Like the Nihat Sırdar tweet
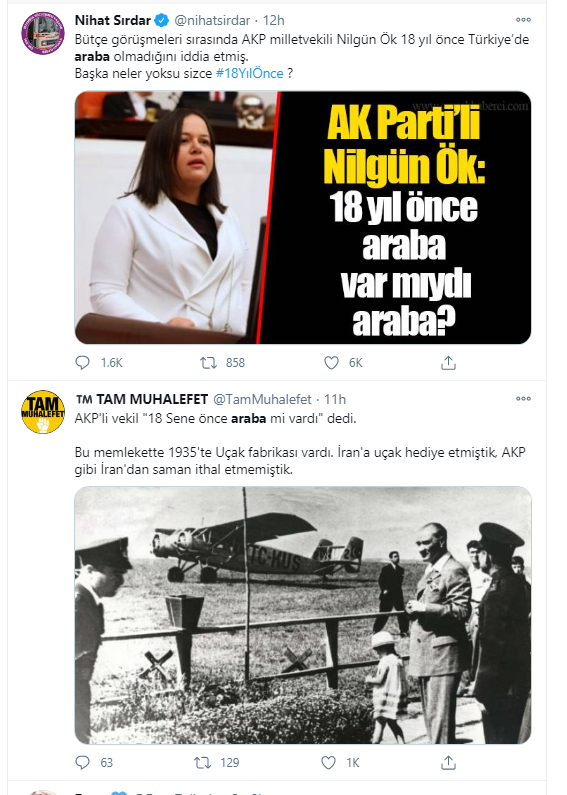Screen dimensions: 567x795 coord(331,363)
